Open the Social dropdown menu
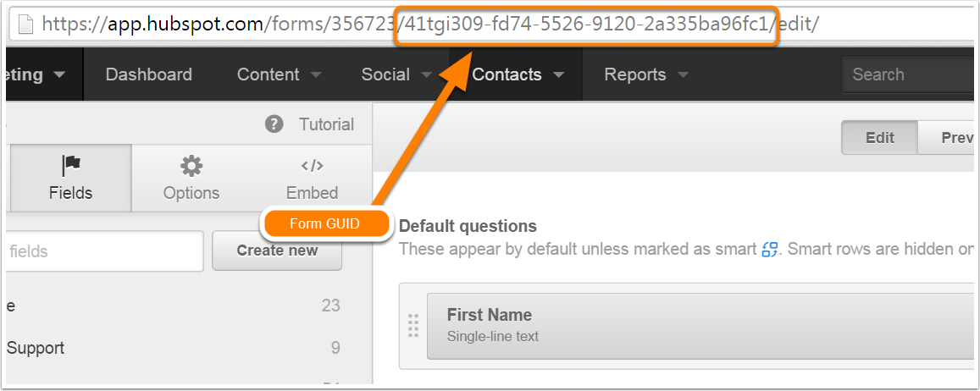This screenshot has height=391, width=980. coord(396,74)
